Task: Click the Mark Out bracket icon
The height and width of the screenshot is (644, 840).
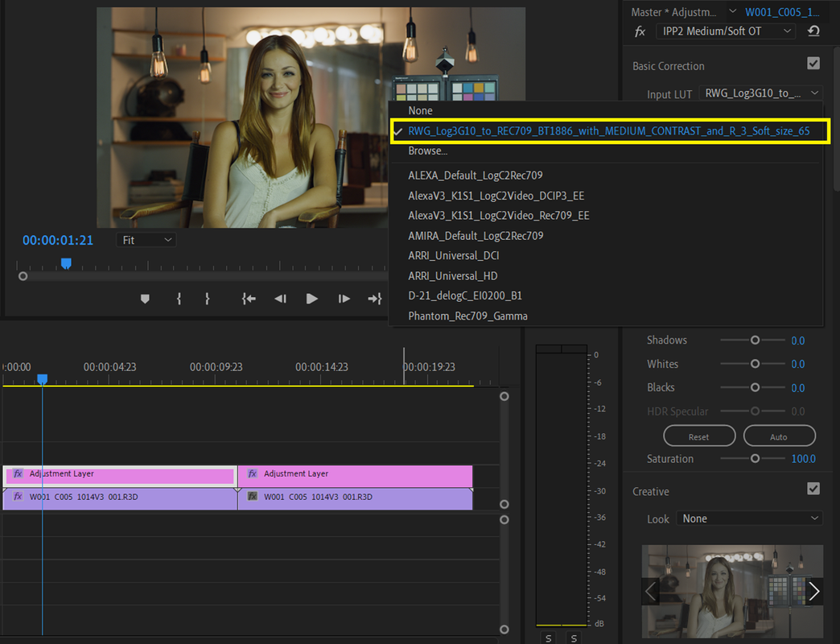Action: [208, 299]
